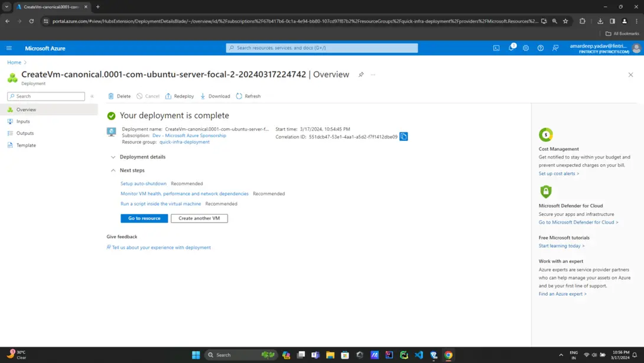Open quick-infra-deployment resource group
The width and height of the screenshot is (644, 363).
coord(184,142)
